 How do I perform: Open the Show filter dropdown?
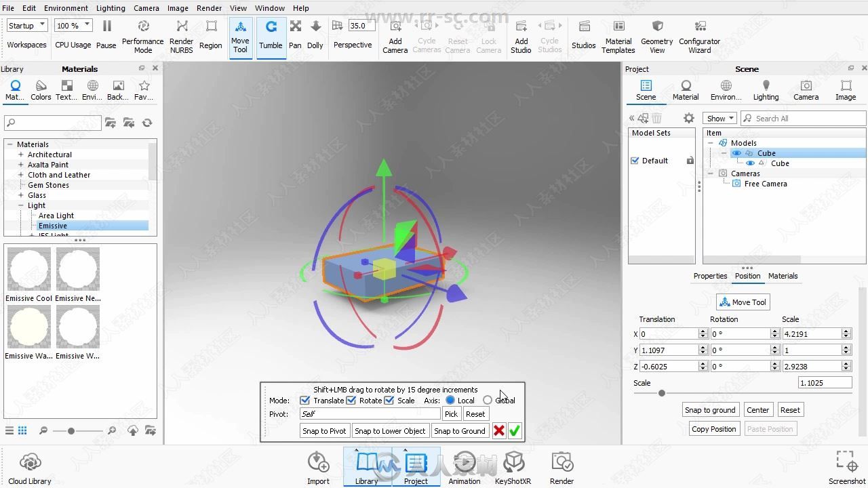(719, 118)
